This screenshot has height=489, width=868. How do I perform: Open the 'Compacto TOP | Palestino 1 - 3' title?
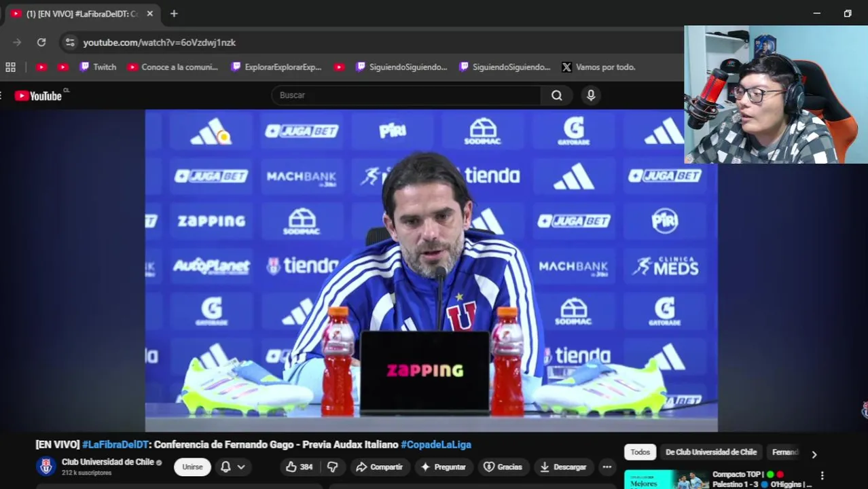click(x=761, y=479)
